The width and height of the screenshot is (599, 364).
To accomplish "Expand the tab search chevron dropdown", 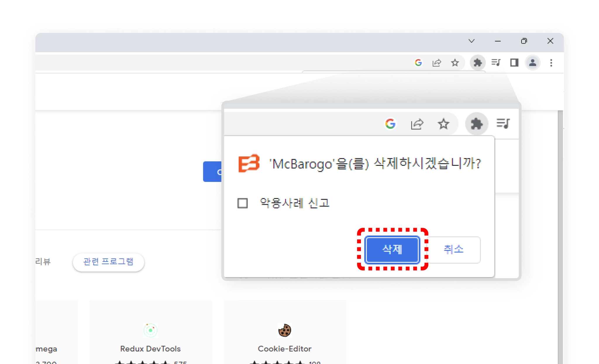I will (471, 41).
